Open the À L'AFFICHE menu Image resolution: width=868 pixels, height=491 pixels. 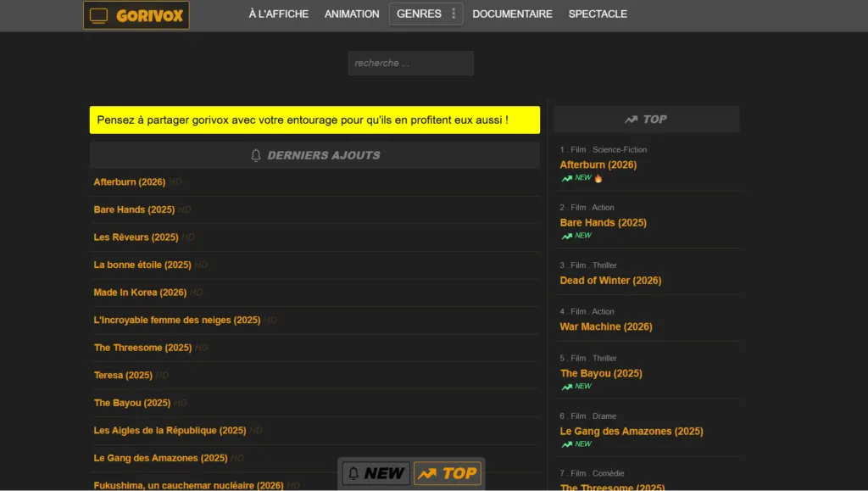[279, 14]
